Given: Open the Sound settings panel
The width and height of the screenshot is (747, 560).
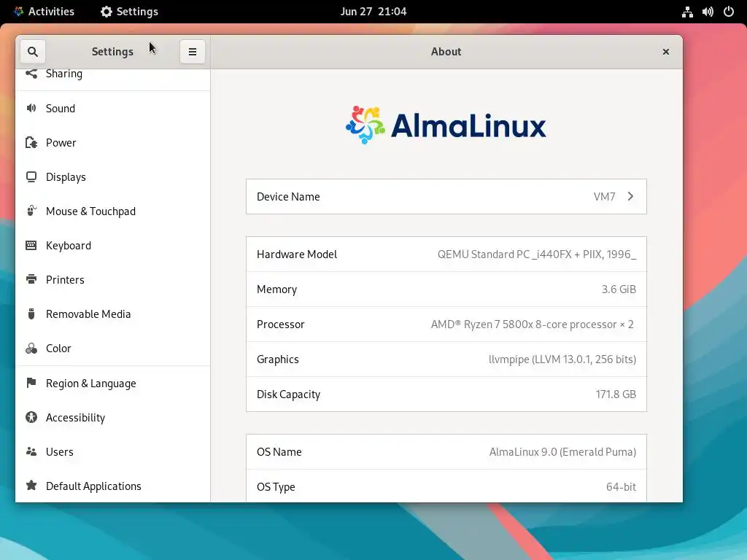Looking at the screenshot, I should (113, 108).
